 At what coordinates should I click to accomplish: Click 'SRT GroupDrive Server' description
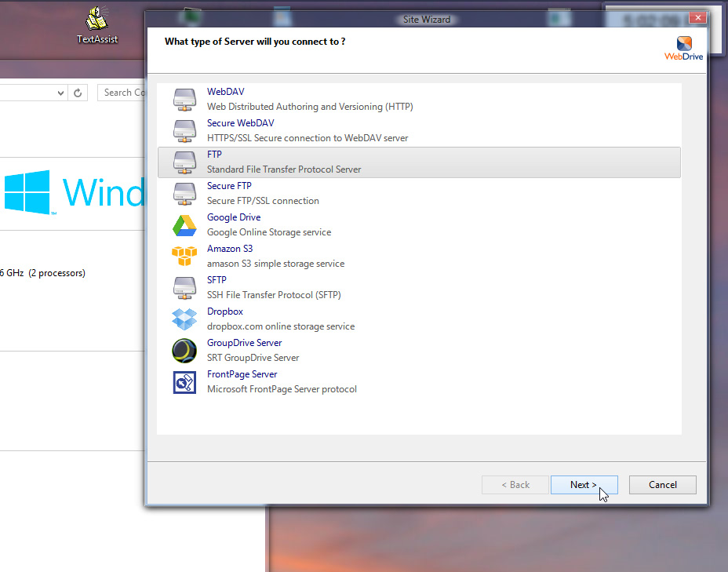[x=253, y=358]
